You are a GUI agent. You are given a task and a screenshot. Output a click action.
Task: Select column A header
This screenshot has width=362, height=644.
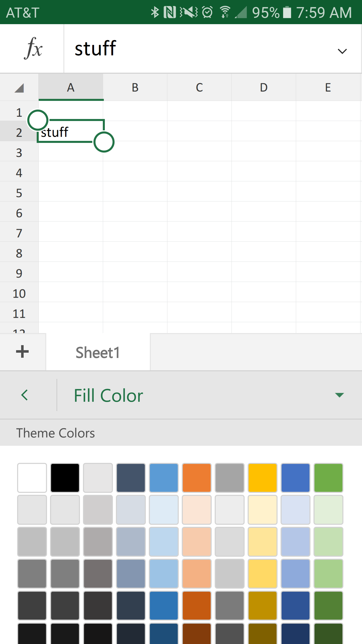tap(71, 87)
